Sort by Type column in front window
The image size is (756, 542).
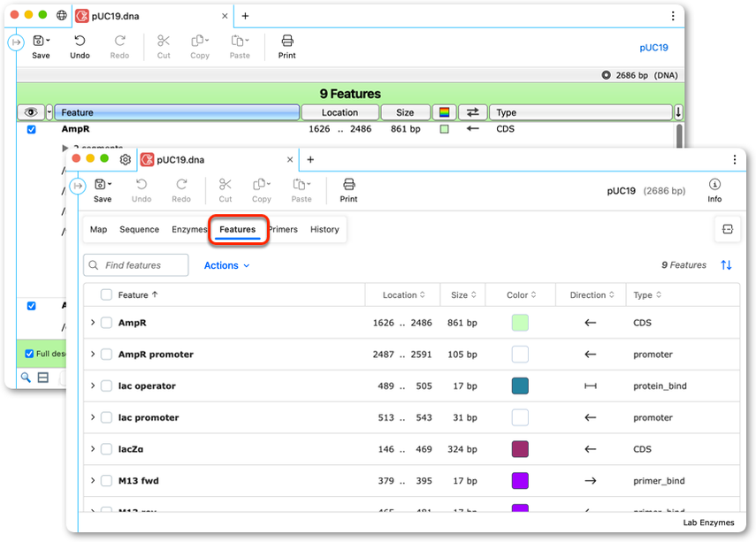647,294
